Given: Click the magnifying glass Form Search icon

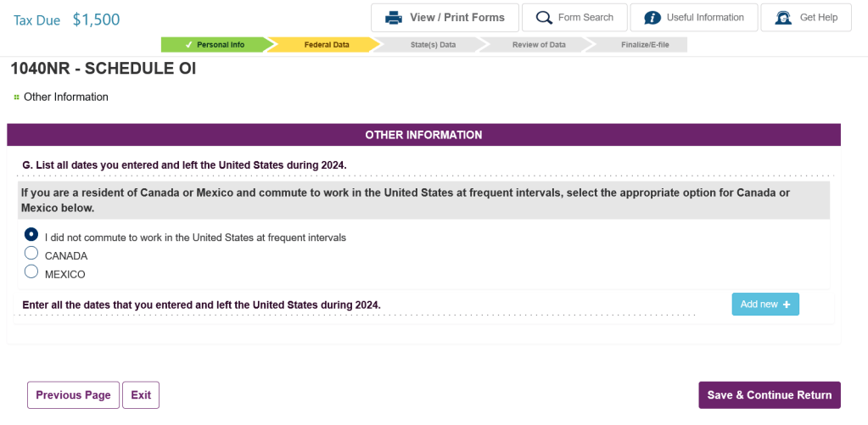Looking at the screenshot, I should [x=544, y=18].
